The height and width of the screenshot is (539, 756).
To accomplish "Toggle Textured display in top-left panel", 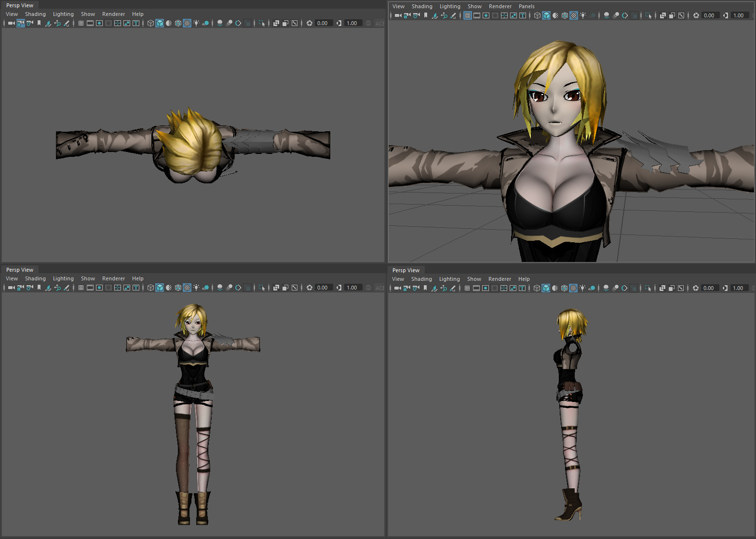I will click(187, 23).
